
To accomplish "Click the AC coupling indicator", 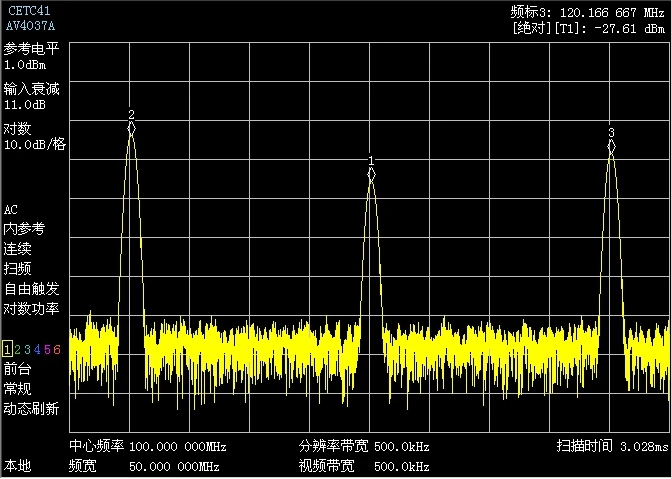I will pyautogui.click(x=11, y=210).
